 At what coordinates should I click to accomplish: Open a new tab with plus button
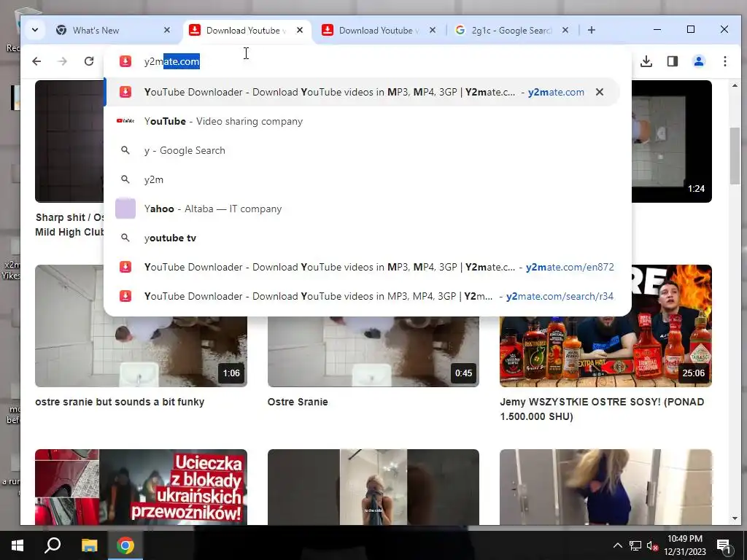pyautogui.click(x=591, y=30)
